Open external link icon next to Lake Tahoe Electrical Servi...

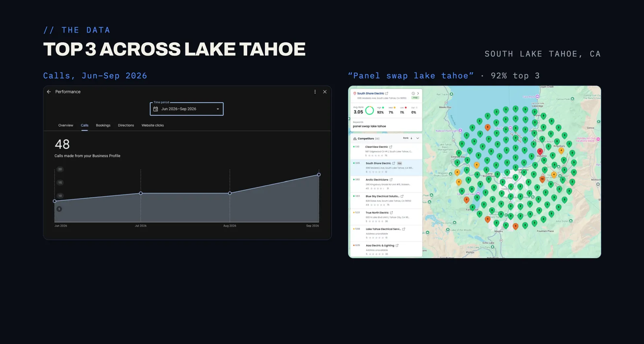[x=404, y=229]
